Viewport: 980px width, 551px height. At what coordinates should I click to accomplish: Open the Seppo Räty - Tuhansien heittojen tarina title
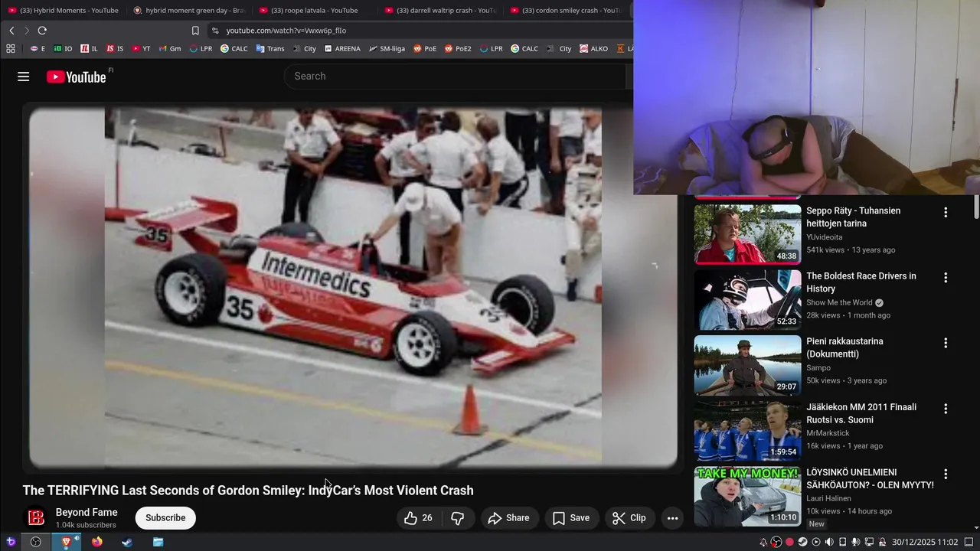853,217
